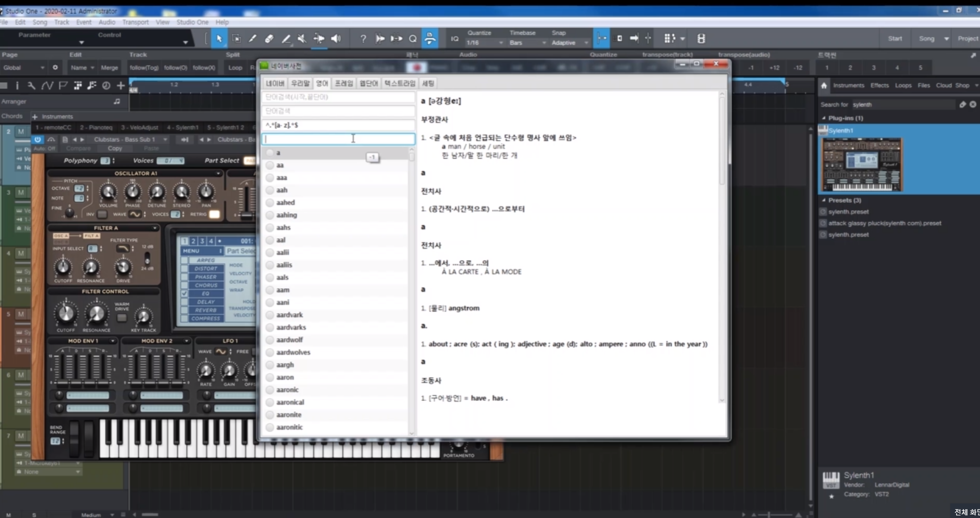Select the Range tool
The height and width of the screenshot is (518, 980).
(x=236, y=38)
